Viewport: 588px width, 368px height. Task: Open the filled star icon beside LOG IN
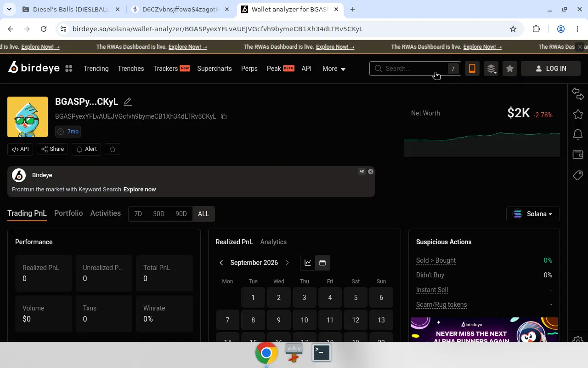point(510,69)
